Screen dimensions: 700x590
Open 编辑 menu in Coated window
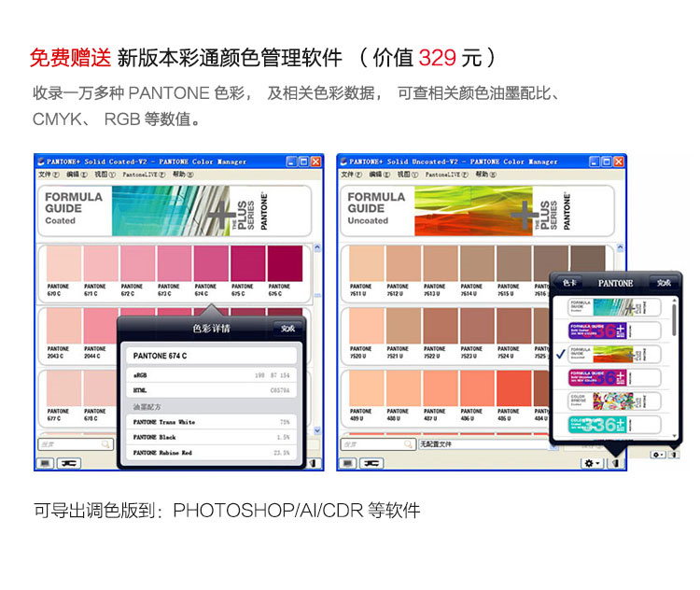(77, 175)
